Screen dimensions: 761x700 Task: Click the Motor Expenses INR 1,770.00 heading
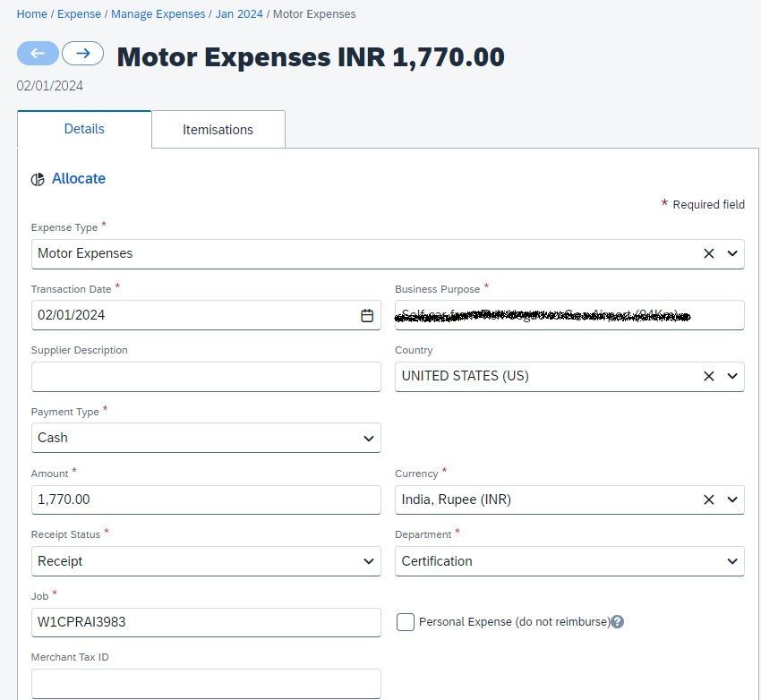[x=311, y=56]
